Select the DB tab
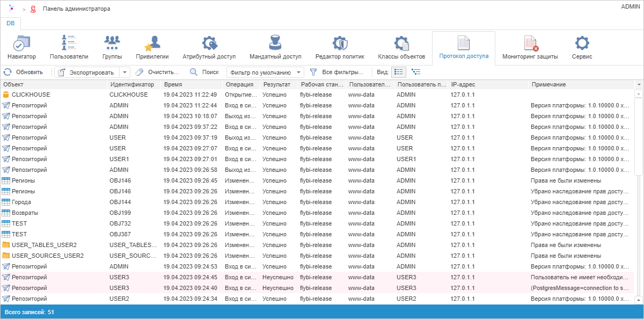Image resolution: width=644 pixels, height=319 pixels. (11, 24)
